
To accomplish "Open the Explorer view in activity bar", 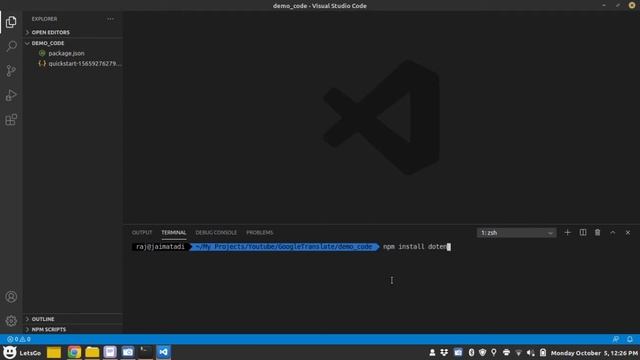I will 11,22.
